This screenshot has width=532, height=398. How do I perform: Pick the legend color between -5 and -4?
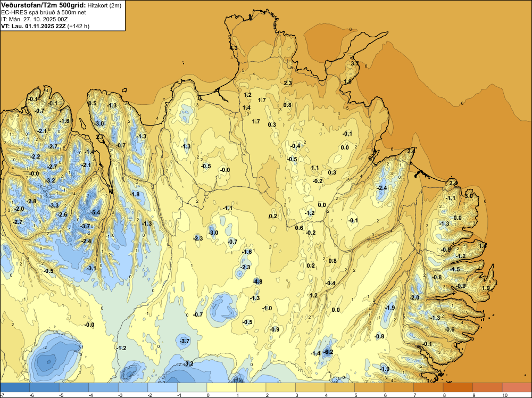point(74,387)
